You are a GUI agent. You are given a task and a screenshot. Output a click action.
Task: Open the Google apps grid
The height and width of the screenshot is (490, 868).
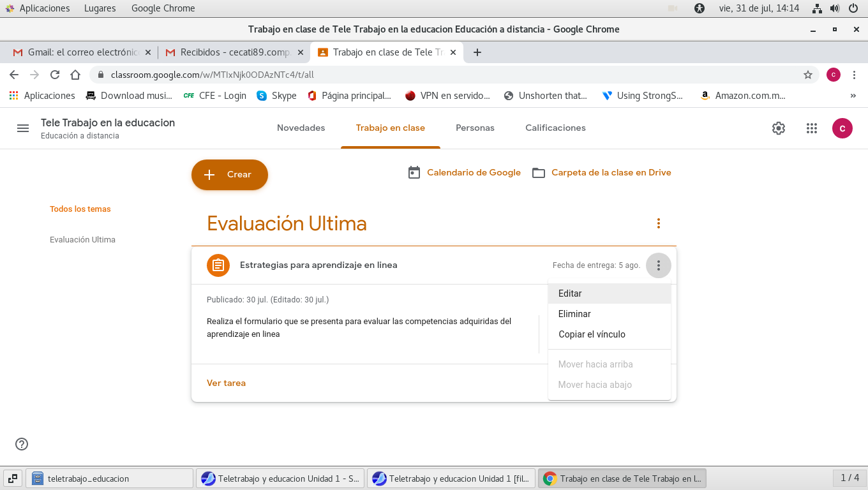811,128
